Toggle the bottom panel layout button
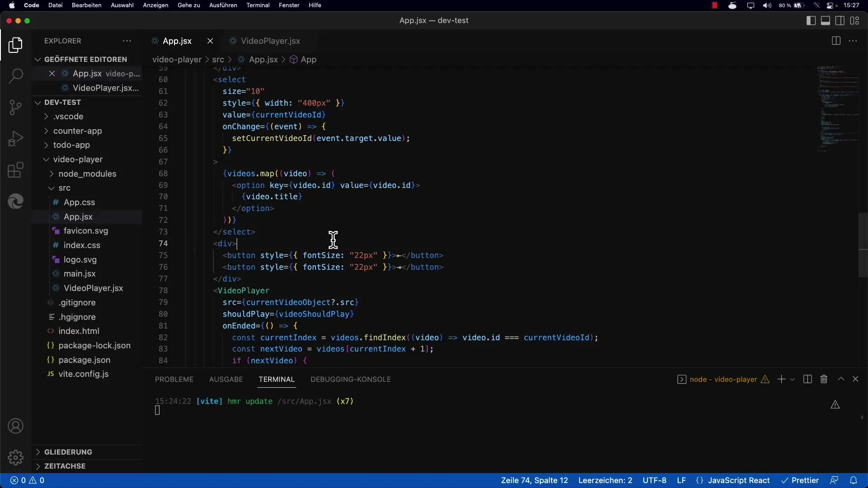Viewport: 868px width, 488px height. point(826,21)
